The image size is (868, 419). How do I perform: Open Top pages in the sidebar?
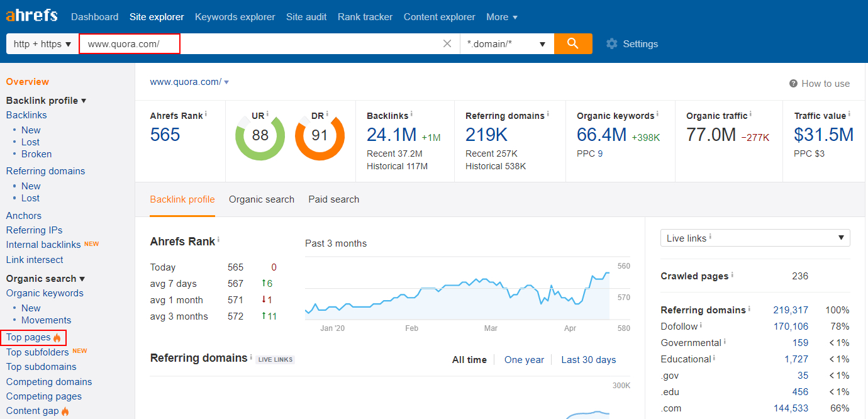[28, 337]
